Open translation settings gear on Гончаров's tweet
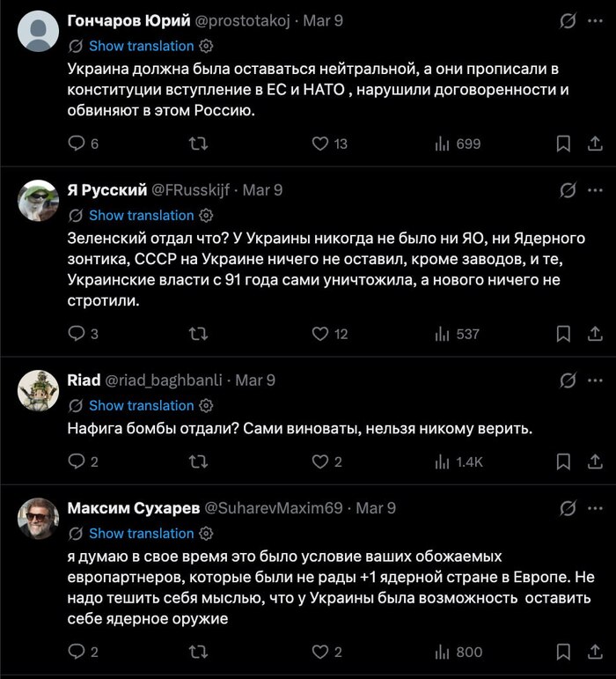616x679 pixels. coord(206,46)
